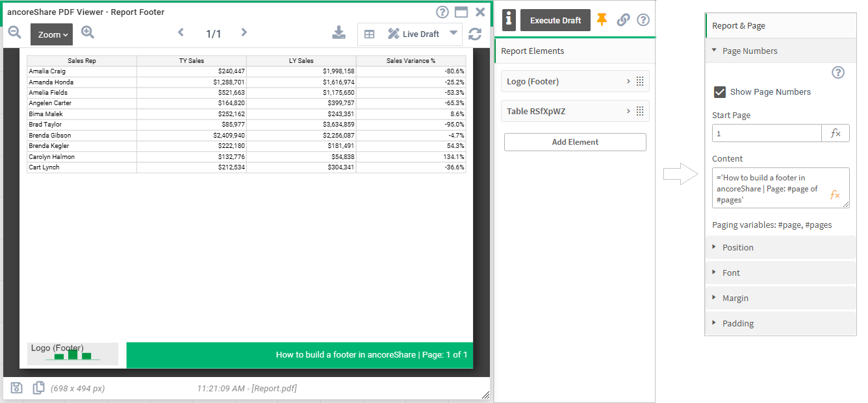Viewport: 868px width, 403px height.
Task: Click the 'Sales Variance %' column header
Action: (x=411, y=61)
